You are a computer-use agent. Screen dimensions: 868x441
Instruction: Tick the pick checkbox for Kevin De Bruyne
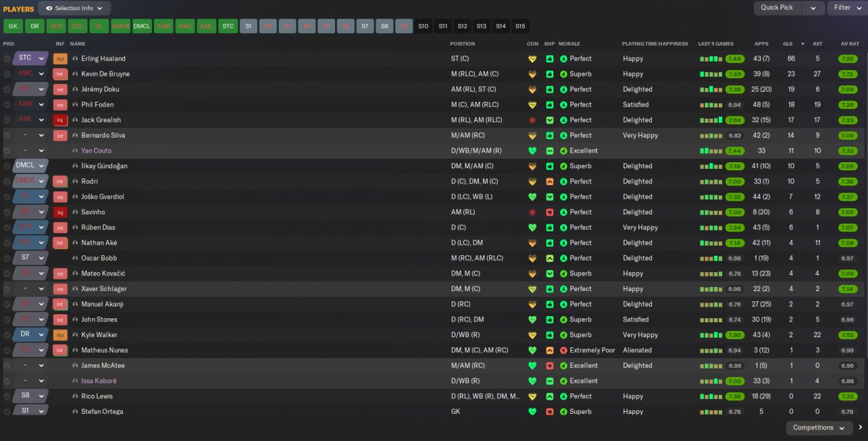(x=7, y=74)
